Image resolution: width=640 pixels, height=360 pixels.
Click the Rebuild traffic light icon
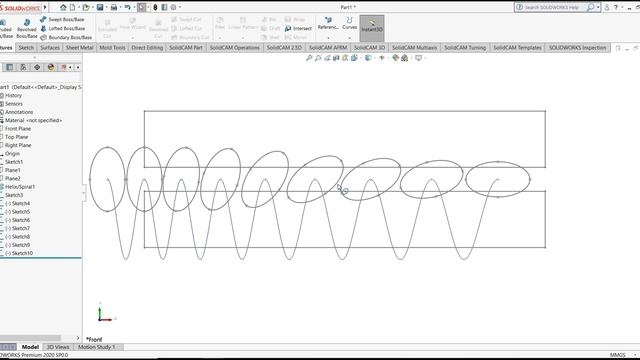[x=156, y=7]
